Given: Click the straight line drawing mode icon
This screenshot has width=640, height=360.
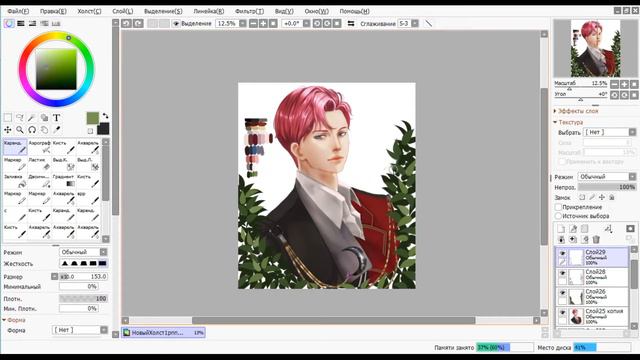Looking at the screenshot, I should [428, 23].
